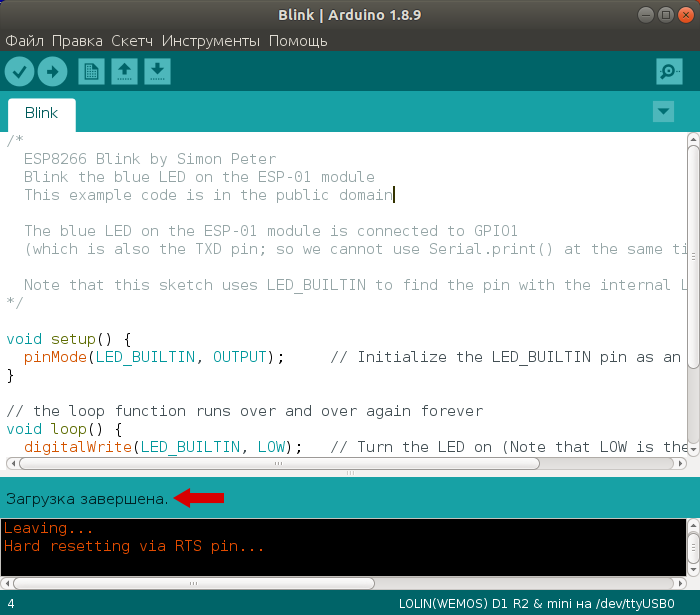
Task: Open the tab options dropdown arrow
Action: 663,111
